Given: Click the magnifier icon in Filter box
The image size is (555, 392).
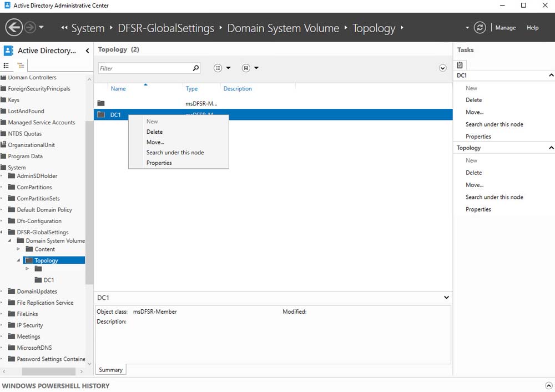Looking at the screenshot, I should coord(195,68).
